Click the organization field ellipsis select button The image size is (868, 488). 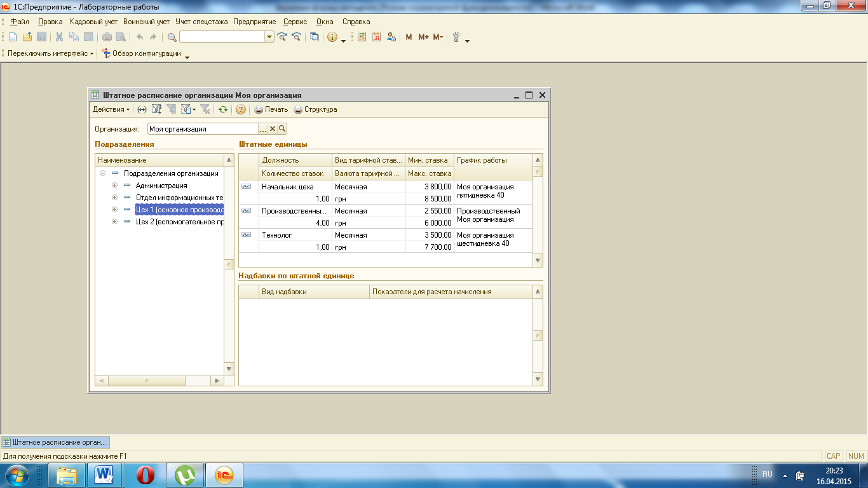click(x=263, y=129)
